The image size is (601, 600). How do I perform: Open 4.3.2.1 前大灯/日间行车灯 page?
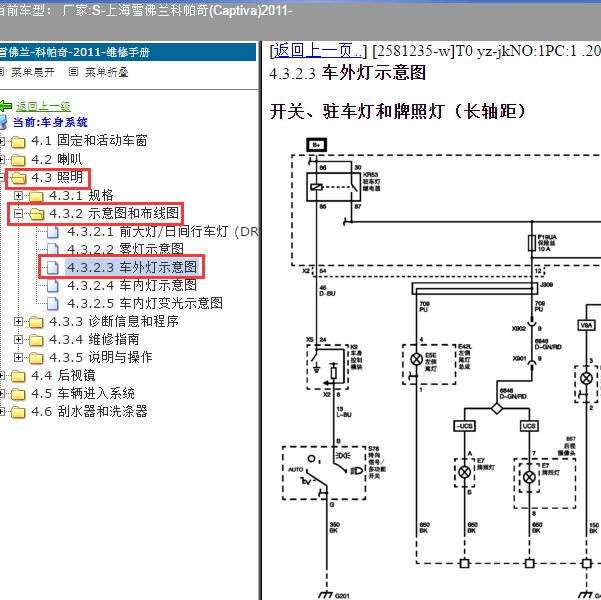(x=162, y=231)
